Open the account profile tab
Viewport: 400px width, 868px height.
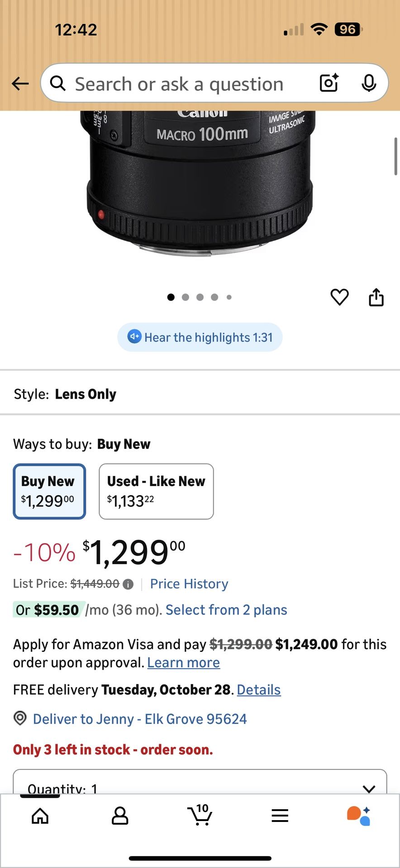pyautogui.click(x=120, y=816)
